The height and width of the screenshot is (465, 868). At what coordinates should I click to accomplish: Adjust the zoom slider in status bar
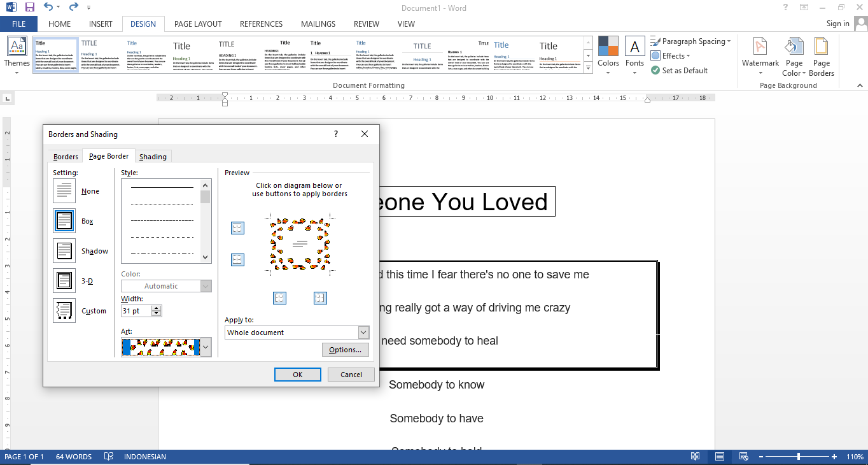[x=797, y=456]
